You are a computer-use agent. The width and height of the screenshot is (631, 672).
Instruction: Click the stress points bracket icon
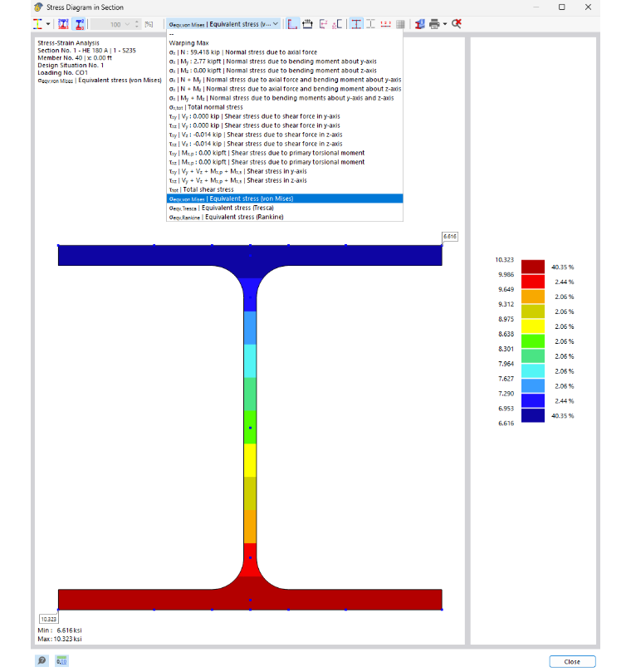(x=337, y=24)
